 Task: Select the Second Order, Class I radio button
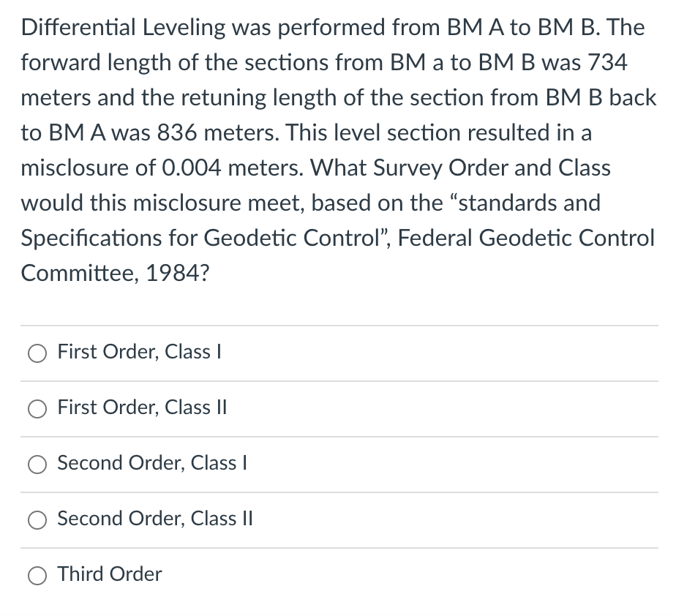[37, 464]
